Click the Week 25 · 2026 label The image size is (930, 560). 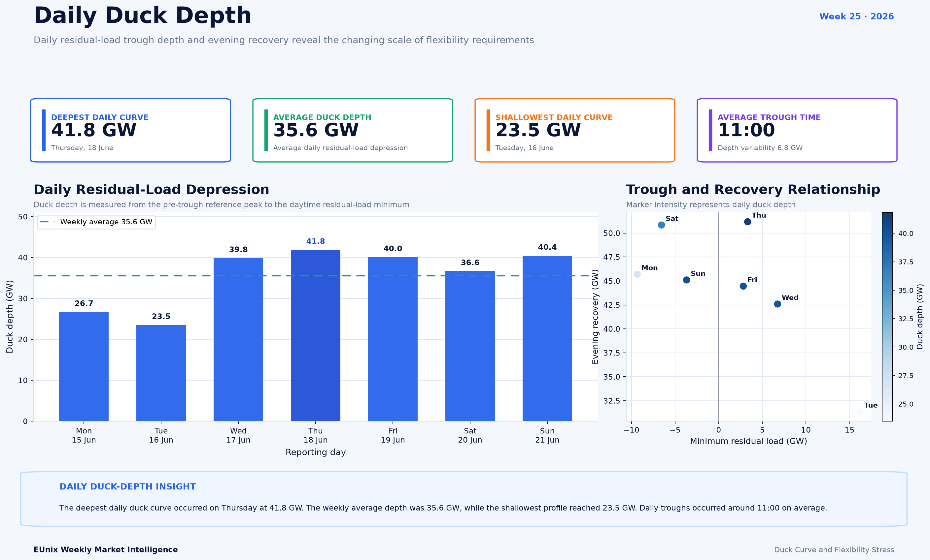point(856,16)
